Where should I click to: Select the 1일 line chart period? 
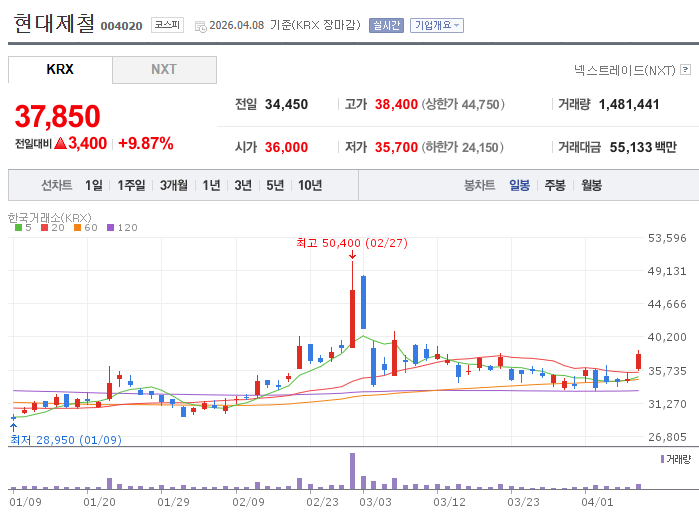tap(94, 185)
